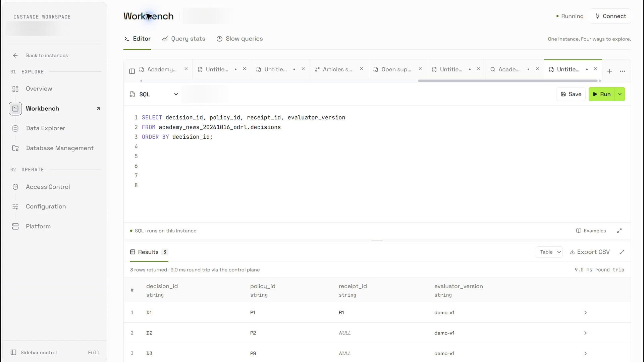Screen dimensions: 644x362
Task: Open the Acade... search tab
Action: point(508,69)
